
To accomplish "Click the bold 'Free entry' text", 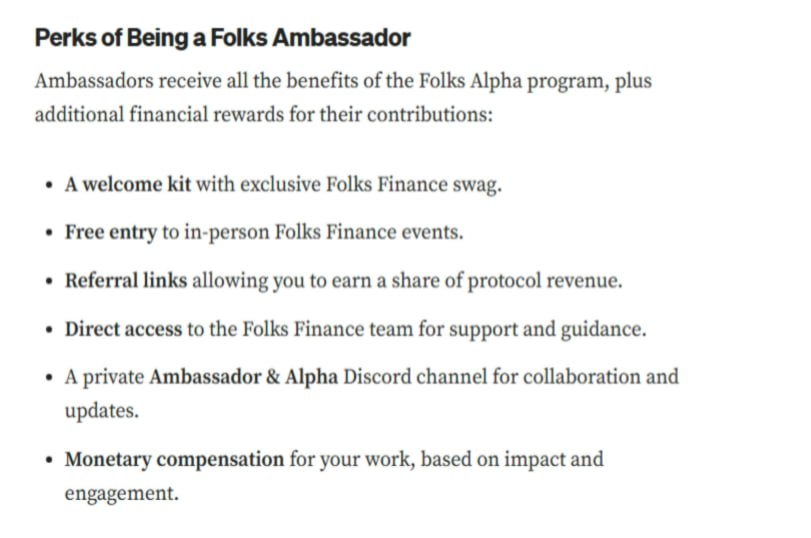I will pyautogui.click(x=111, y=233).
